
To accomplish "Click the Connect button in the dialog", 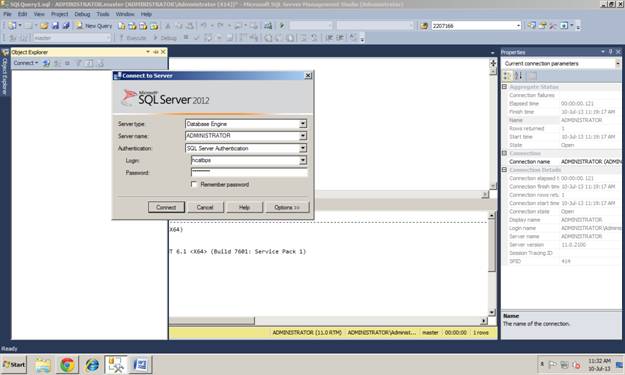I will 166,207.
